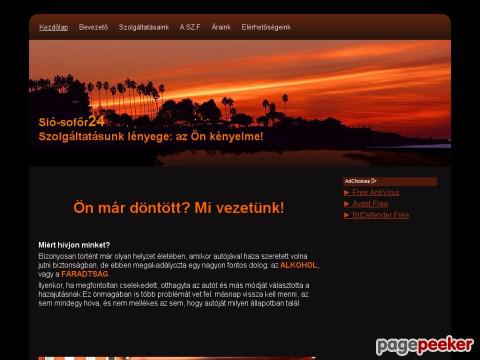The width and height of the screenshot is (480, 360).
Task: Click the Sió-sofőr24 site title
Action: coord(72,122)
